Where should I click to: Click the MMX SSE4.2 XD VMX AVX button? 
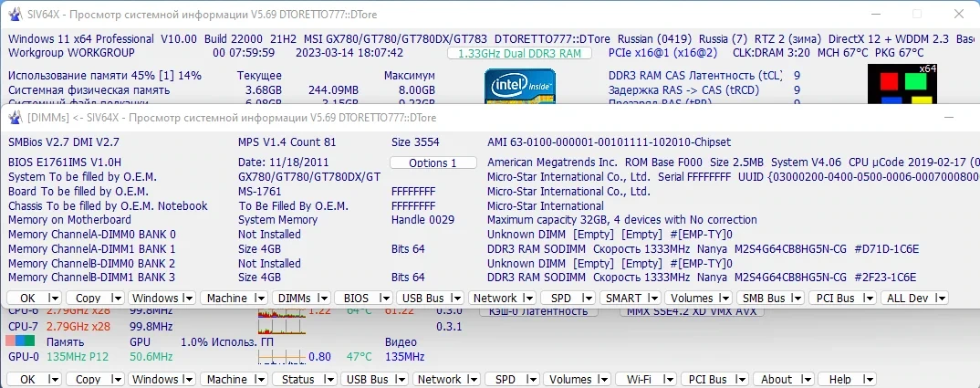692,311
